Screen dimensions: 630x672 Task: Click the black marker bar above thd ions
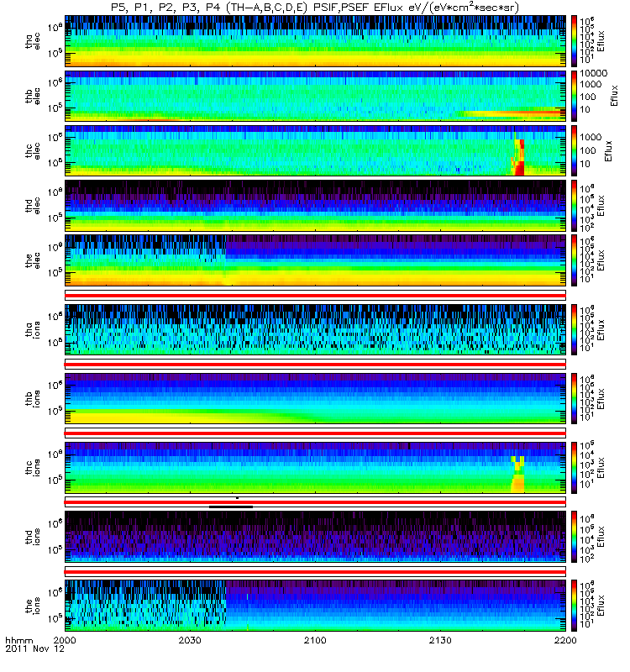[230, 507]
